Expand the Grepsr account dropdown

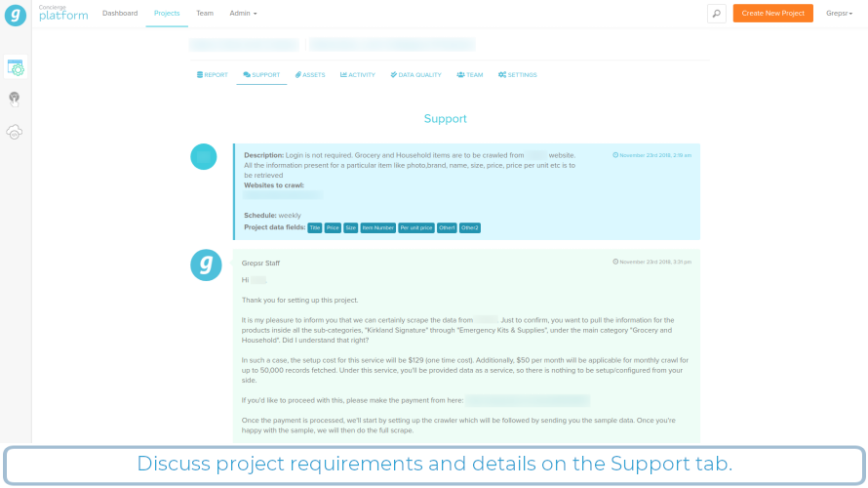click(839, 14)
